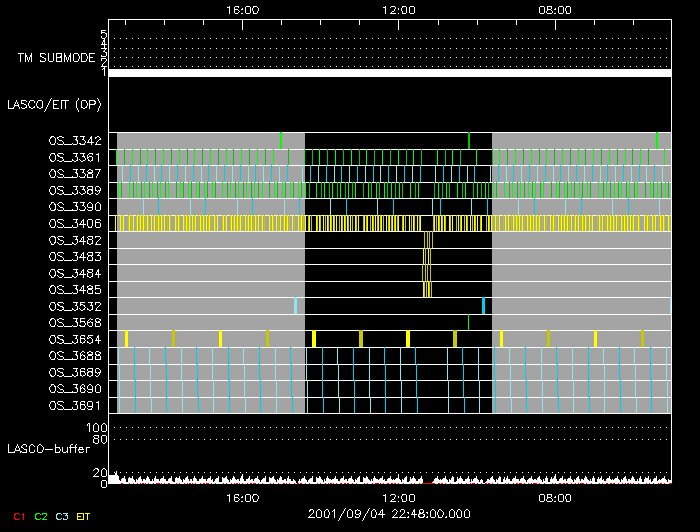Select the OS_3691 row label
The image size is (700, 532).
pyautogui.click(x=74, y=405)
